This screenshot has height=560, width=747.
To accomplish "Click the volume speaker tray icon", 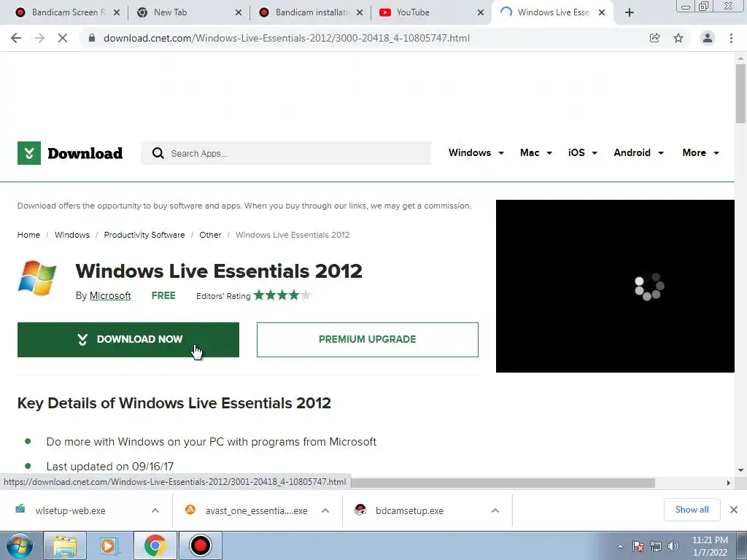I will click(x=673, y=547).
